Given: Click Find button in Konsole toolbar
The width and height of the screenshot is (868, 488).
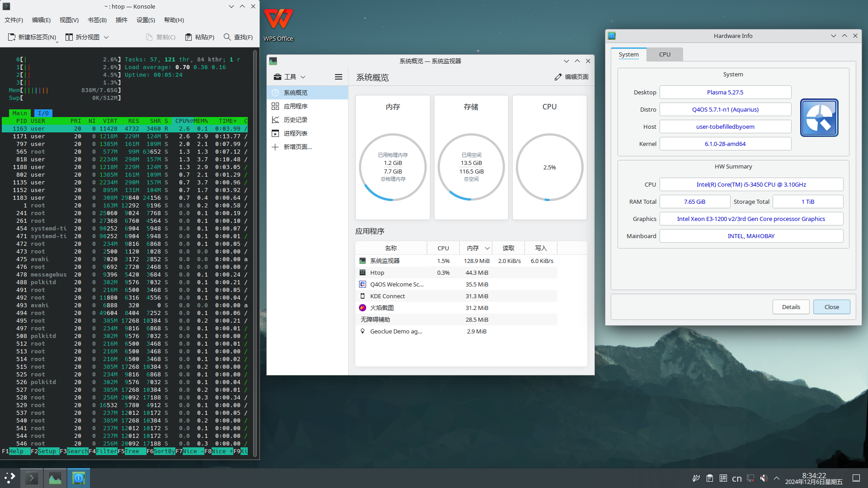Looking at the screenshot, I should (x=238, y=37).
